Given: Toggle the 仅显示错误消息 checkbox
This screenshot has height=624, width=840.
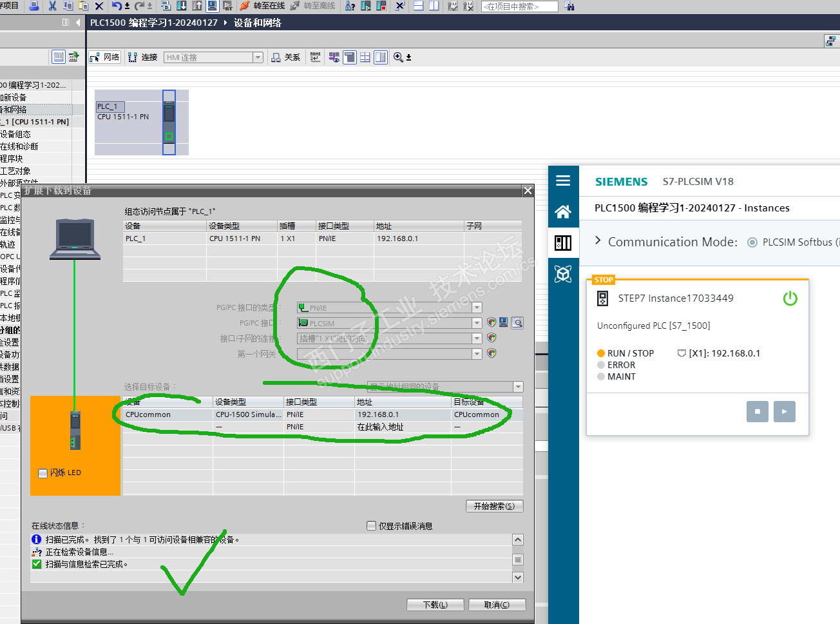Looking at the screenshot, I should [x=371, y=526].
